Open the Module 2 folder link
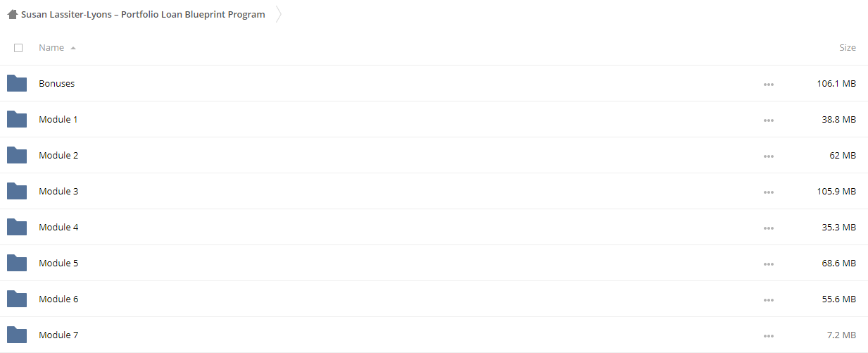The height and width of the screenshot is (353, 868). 58,155
